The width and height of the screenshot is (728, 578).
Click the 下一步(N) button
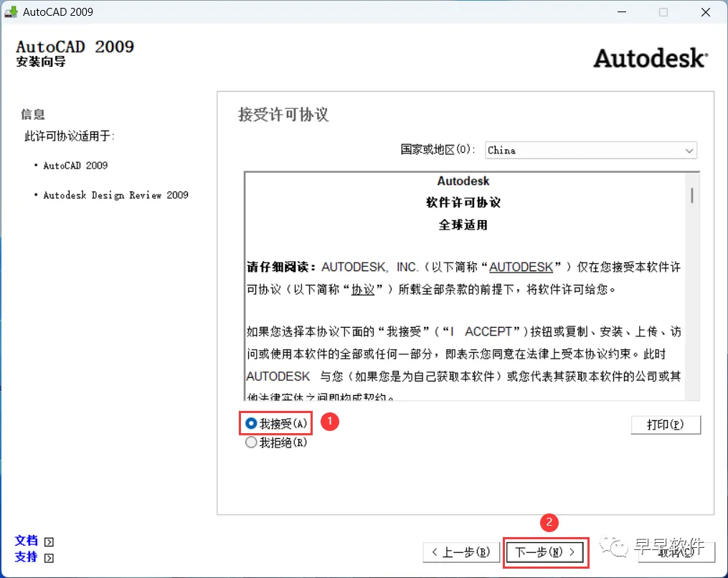coord(545,552)
